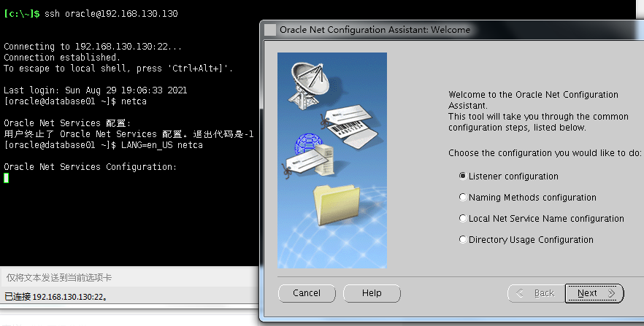644x326 pixels.
Task: Click 'Oracle Net Services Configuration:' terminal output
Action: (91, 167)
